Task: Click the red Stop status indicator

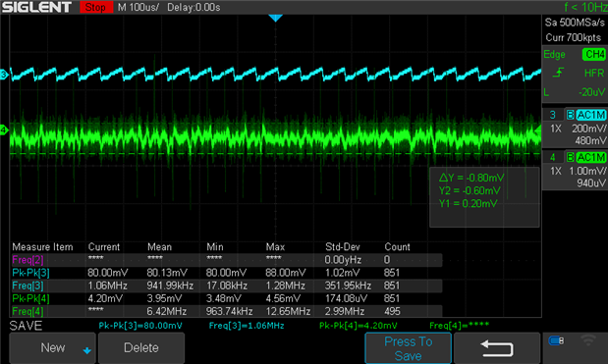Action: coord(96,7)
